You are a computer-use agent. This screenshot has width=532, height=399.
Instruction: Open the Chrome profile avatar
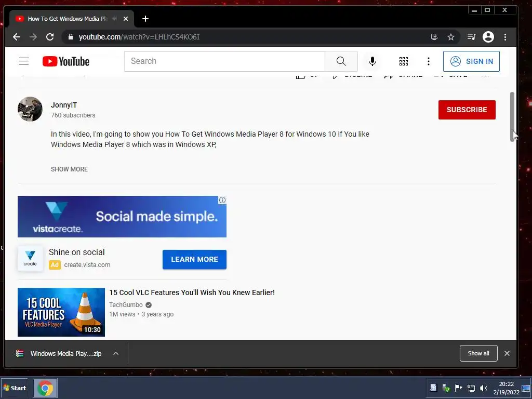pos(488,37)
